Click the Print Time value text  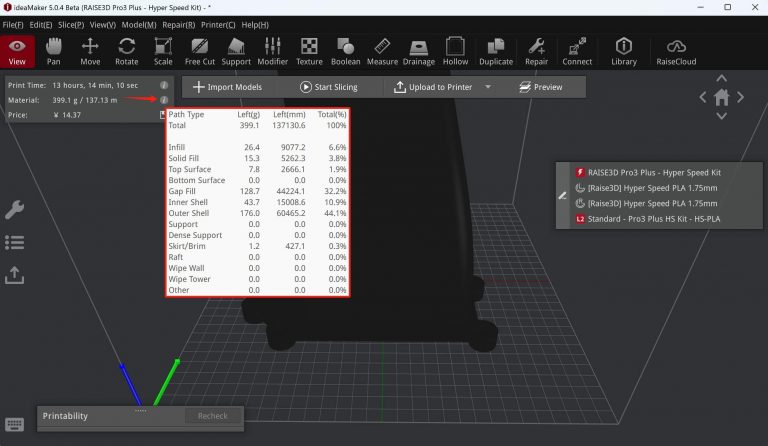[x=95, y=85]
